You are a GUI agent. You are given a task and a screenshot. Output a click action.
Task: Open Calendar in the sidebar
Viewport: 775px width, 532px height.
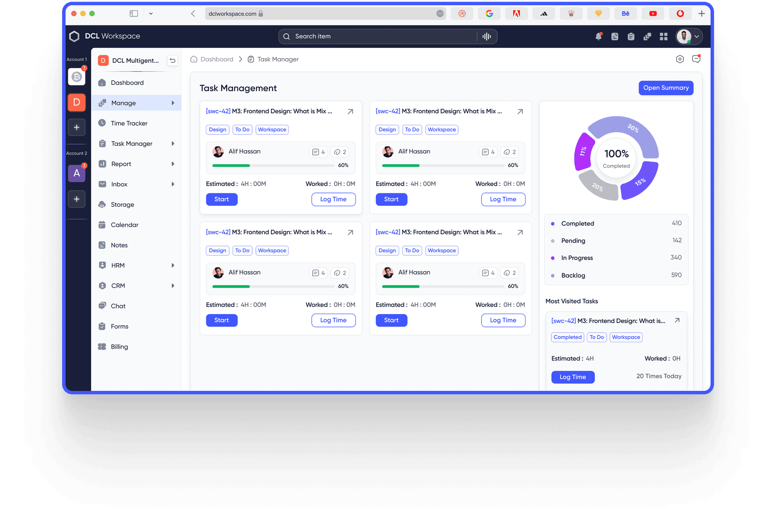click(x=136, y=225)
